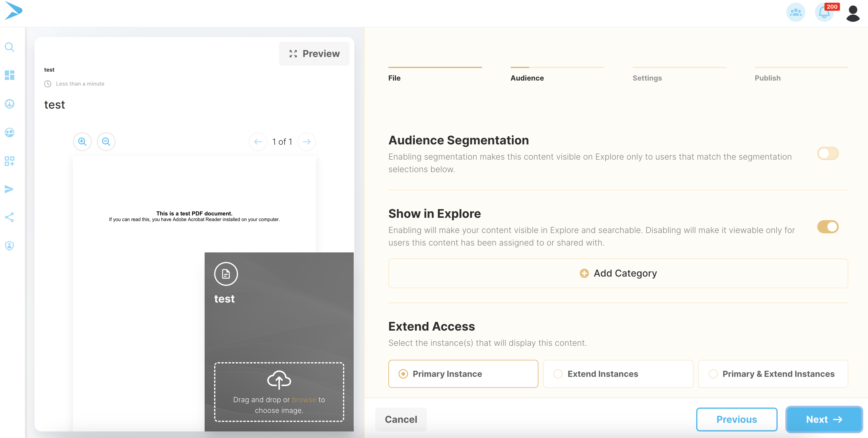Disable Show in Explore toggle
The image size is (868, 438).
(x=827, y=227)
